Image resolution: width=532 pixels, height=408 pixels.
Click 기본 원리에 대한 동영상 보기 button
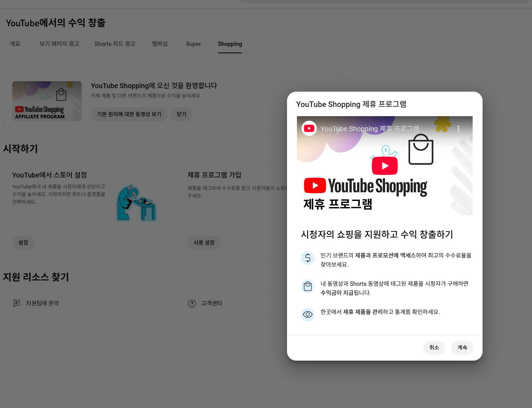[x=129, y=114]
